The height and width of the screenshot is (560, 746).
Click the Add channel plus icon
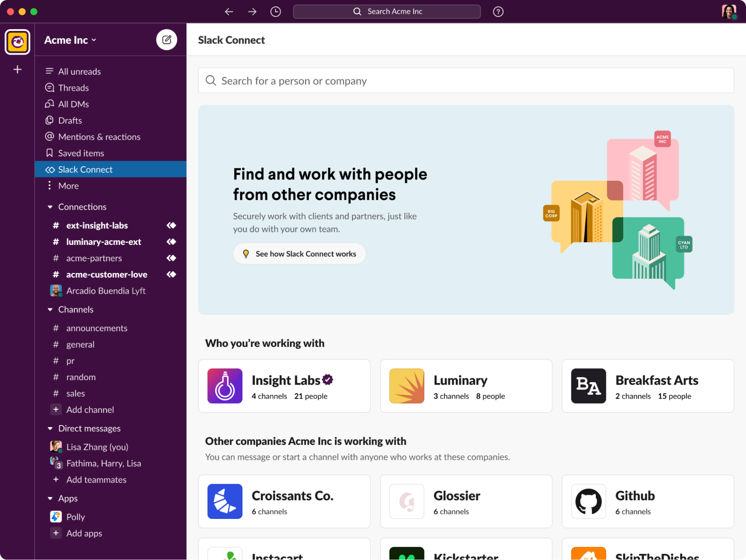(x=56, y=410)
